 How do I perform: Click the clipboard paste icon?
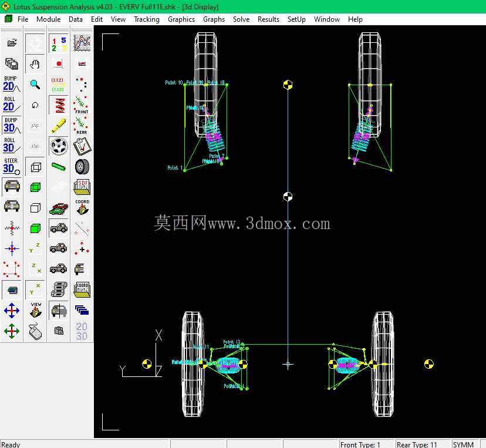pos(59,331)
